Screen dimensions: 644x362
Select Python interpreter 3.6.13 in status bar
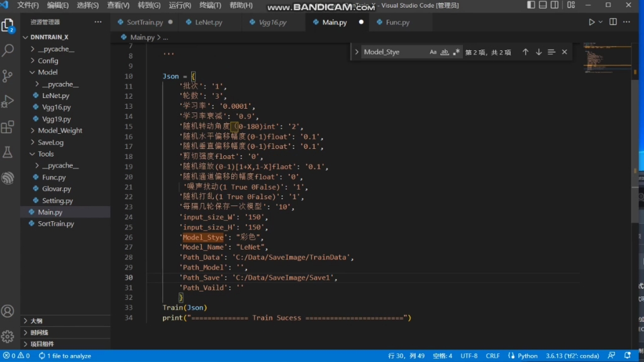(563, 356)
